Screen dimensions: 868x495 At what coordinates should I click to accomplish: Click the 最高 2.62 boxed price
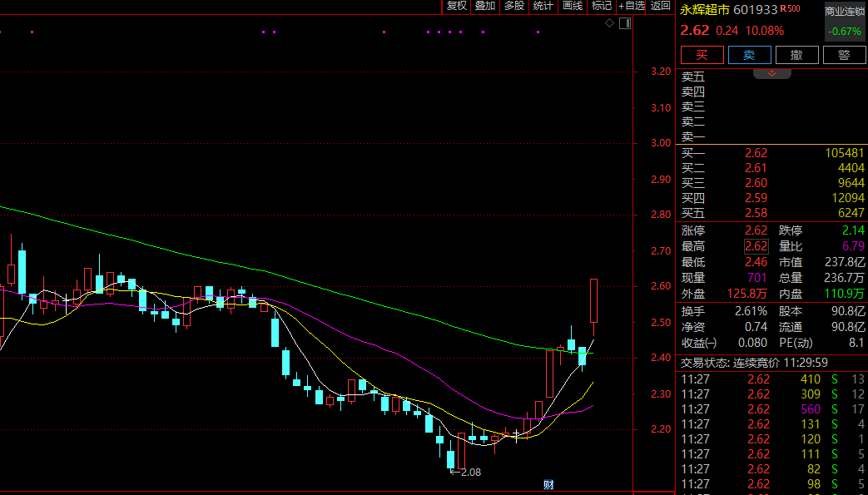tap(756, 246)
